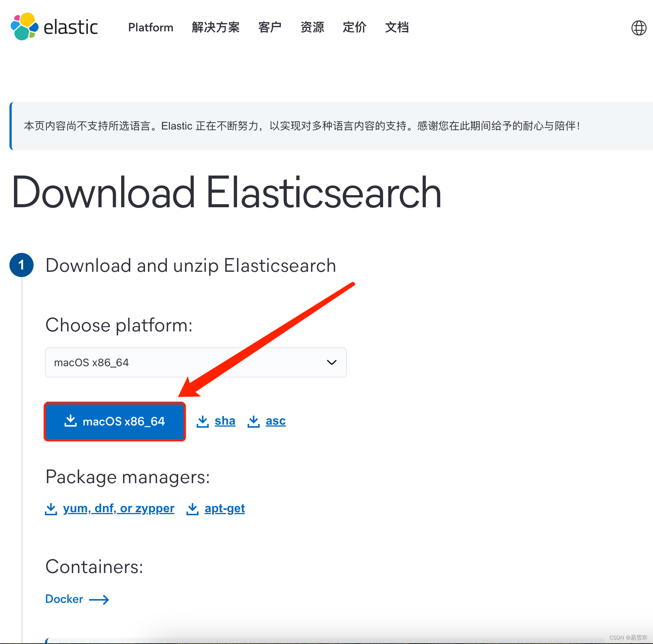This screenshot has height=644, width=653.
Task: Open the language globe selector
Action: tap(639, 28)
